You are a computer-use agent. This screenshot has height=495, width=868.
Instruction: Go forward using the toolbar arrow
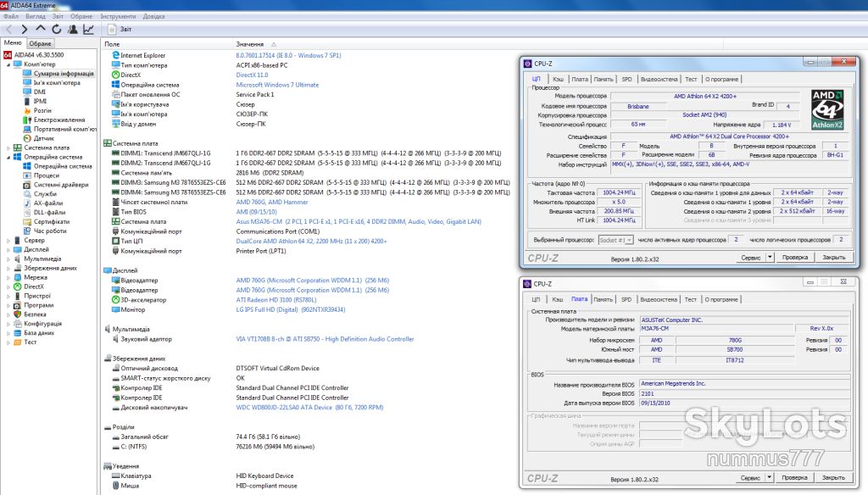[x=24, y=30]
